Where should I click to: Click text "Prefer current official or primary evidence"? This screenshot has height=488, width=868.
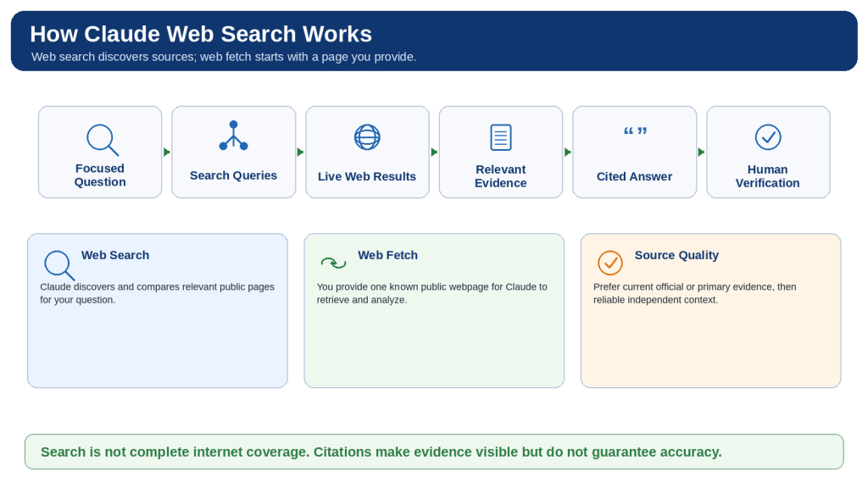[682, 286]
